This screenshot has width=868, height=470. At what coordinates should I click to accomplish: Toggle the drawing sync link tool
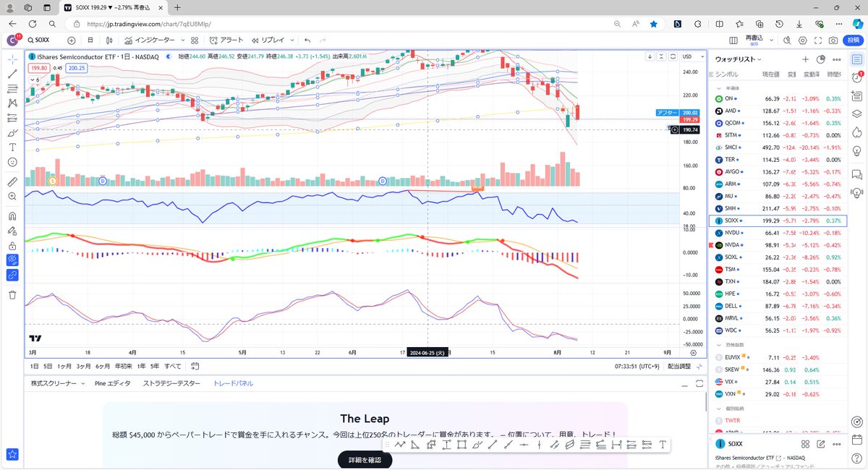click(x=12, y=275)
